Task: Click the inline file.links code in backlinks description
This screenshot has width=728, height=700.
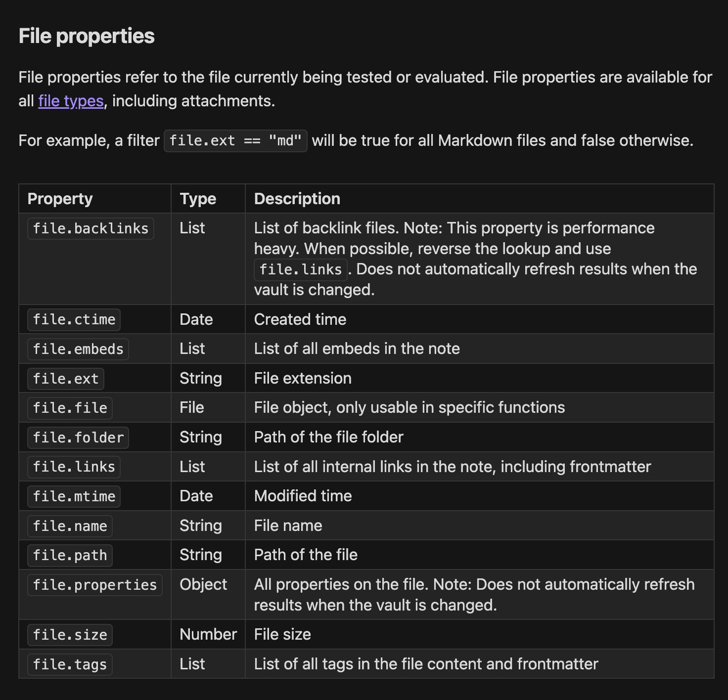Action: [x=301, y=269]
